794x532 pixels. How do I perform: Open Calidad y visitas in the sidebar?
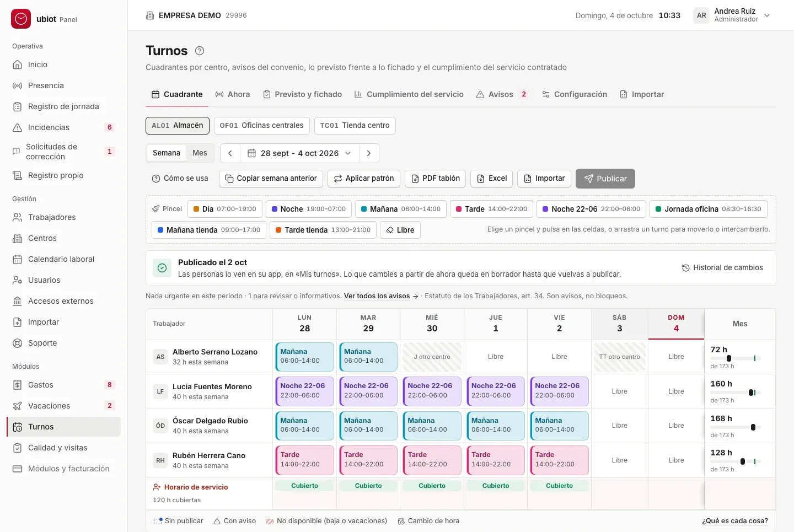point(63,448)
